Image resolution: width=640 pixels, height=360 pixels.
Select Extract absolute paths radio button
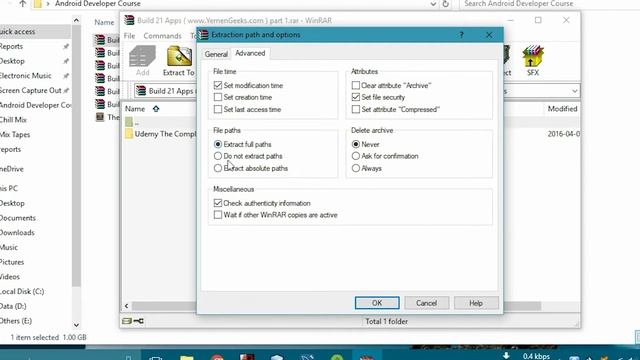pos(218,168)
